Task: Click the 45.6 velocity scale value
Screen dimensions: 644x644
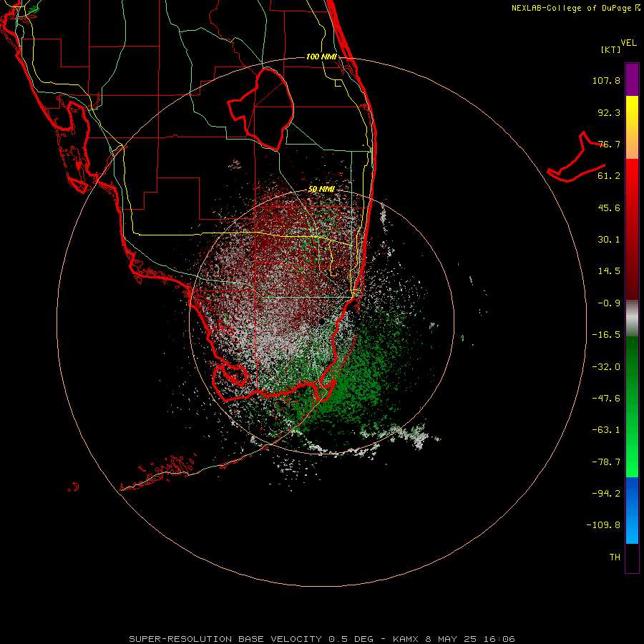Action: click(609, 208)
